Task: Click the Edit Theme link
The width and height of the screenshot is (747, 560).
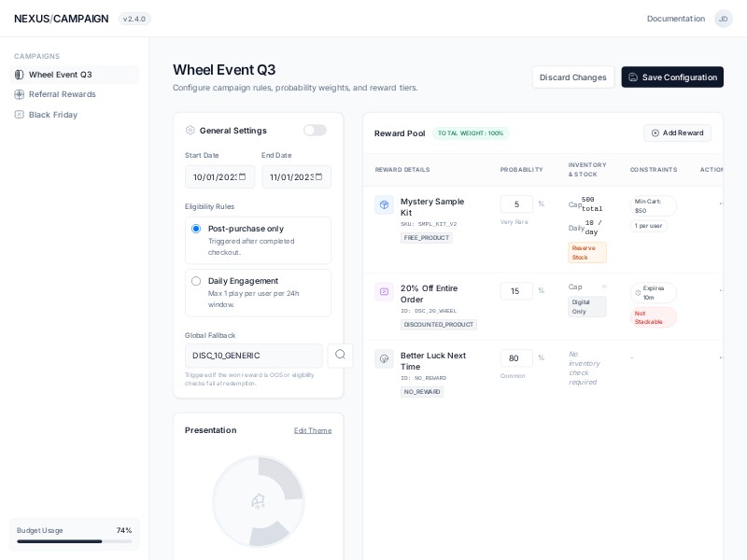Action: point(313,430)
